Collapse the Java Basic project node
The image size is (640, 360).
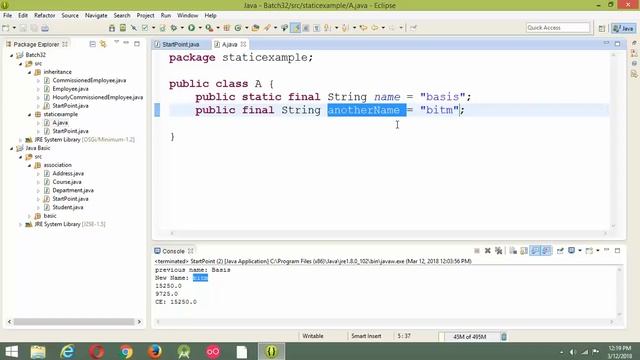tap(12, 149)
